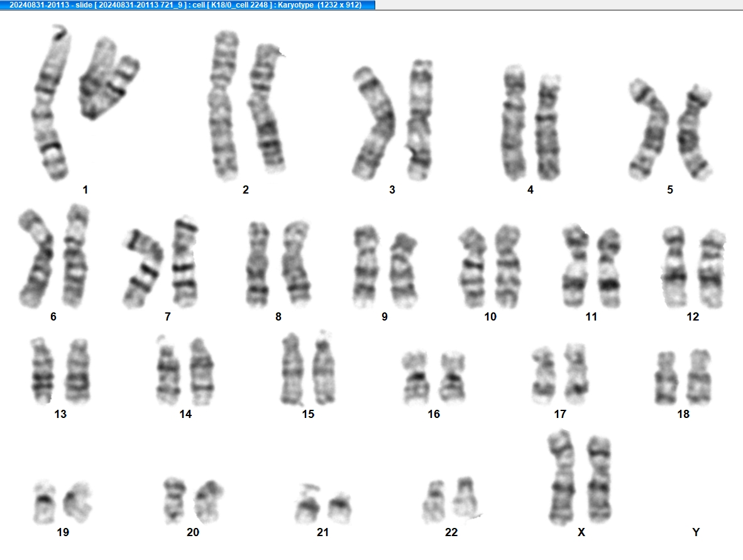The width and height of the screenshot is (743, 560).
Task: Click the right chromosome 18
Action: click(x=698, y=377)
